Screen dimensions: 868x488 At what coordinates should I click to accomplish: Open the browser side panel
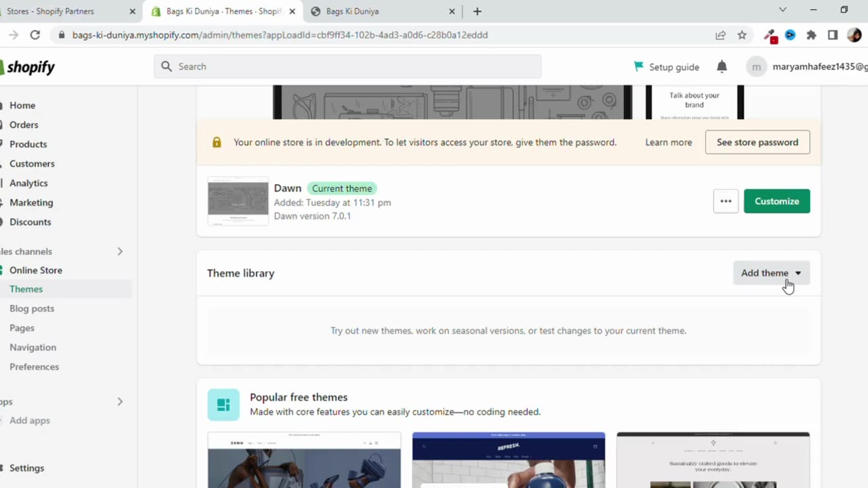(833, 35)
